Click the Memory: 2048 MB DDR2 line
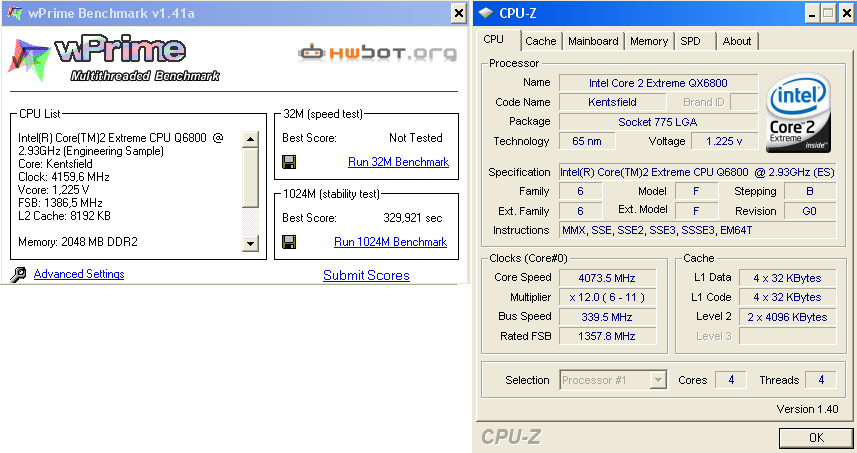Screen dimensions: 857x453 (x=78, y=242)
